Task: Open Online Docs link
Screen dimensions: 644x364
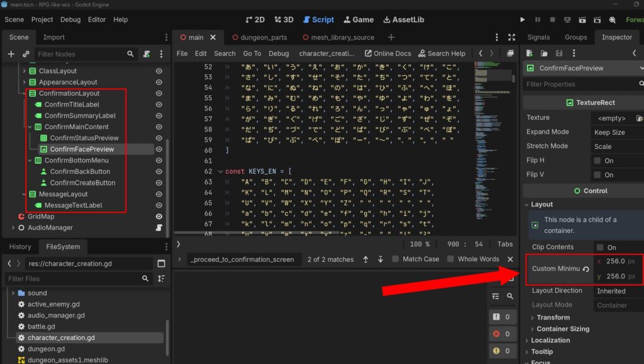Action: [x=387, y=54]
